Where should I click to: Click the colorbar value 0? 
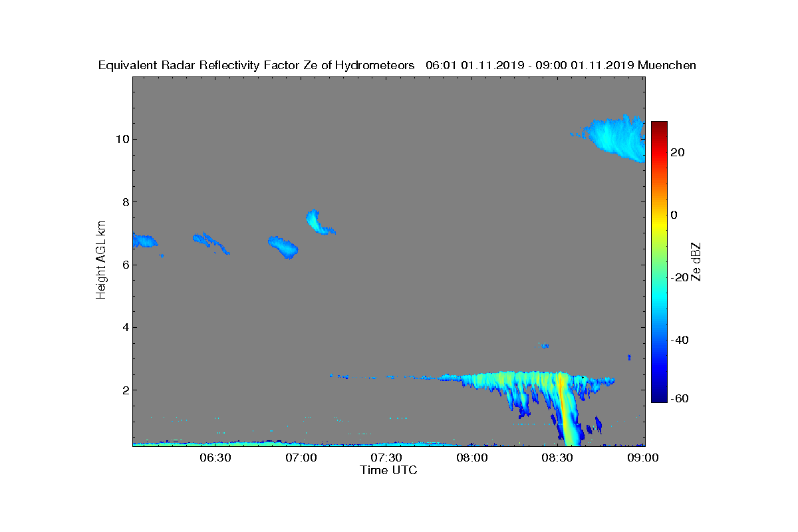coord(674,215)
